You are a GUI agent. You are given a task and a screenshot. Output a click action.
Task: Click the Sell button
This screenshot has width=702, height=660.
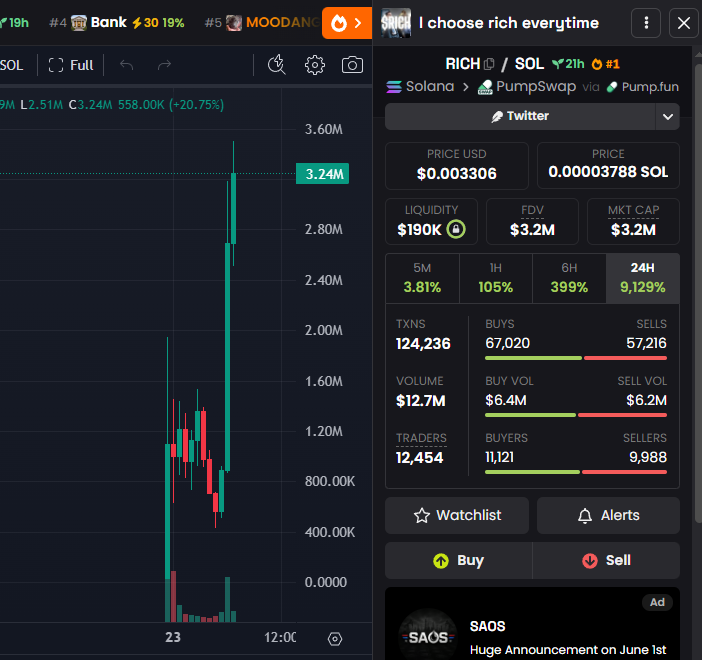point(606,561)
